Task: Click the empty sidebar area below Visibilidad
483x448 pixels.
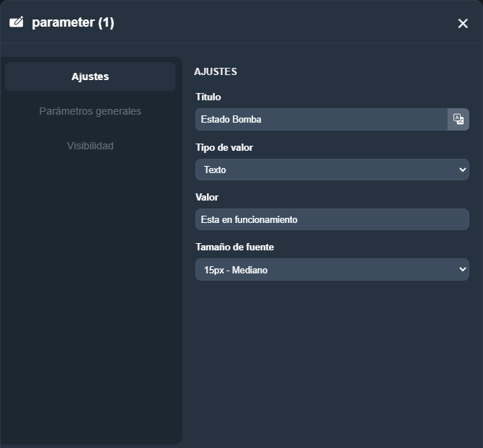Action: (90, 289)
